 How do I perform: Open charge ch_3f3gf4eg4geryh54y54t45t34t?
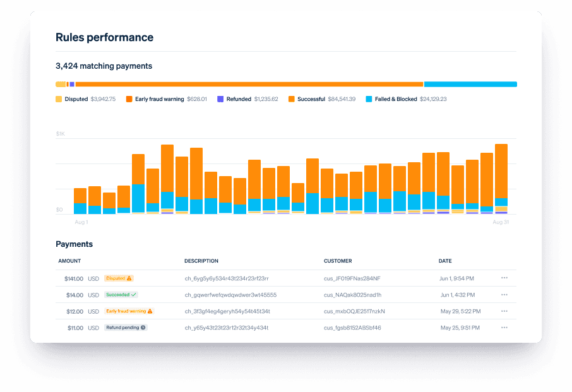click(227, 311)
